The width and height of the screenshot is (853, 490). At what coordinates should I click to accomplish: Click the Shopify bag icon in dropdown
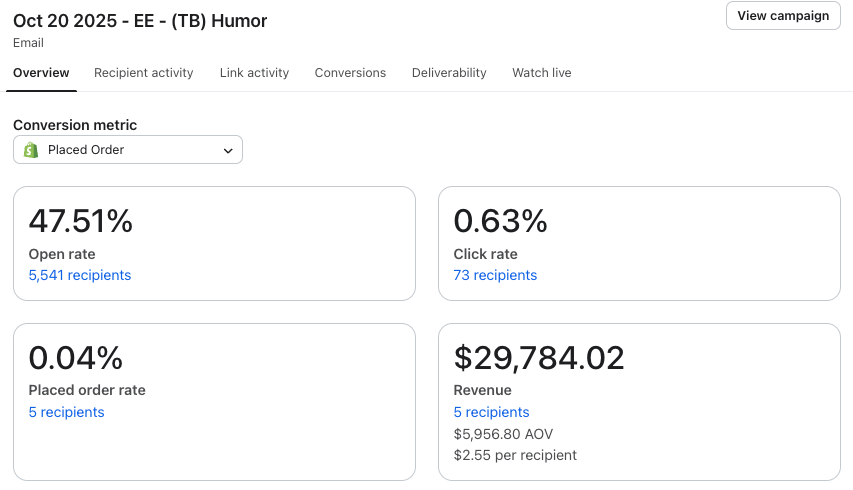(31, 150)
